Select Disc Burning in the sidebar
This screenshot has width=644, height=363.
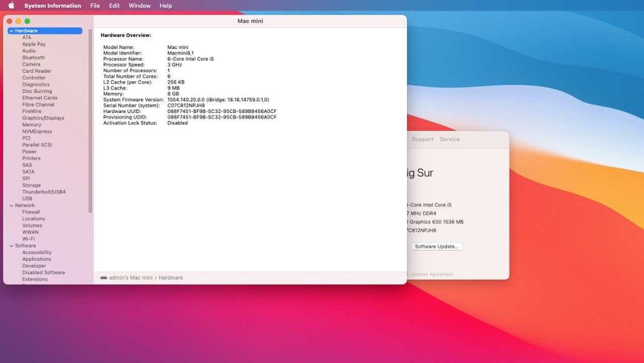pyautogui.click(x=37, y=92)
